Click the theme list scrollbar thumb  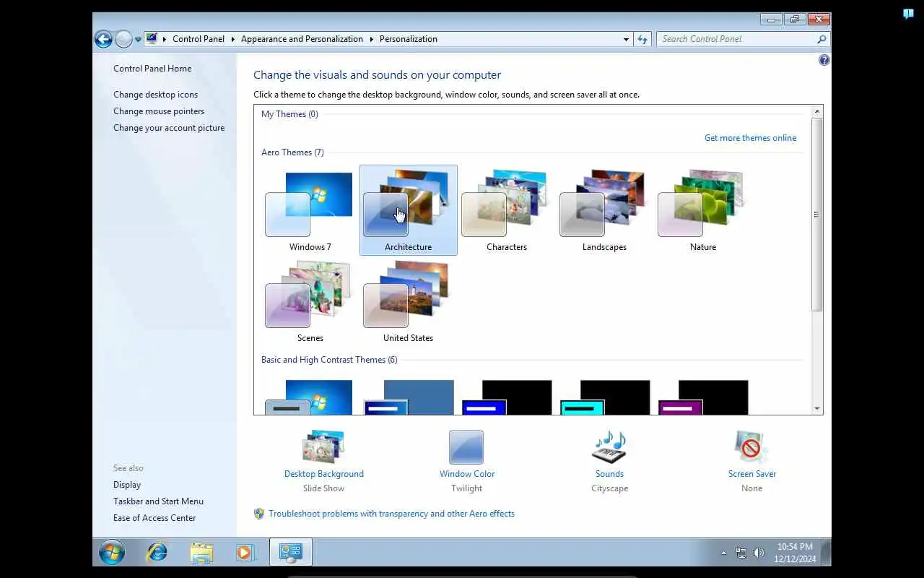click(817, 215)
